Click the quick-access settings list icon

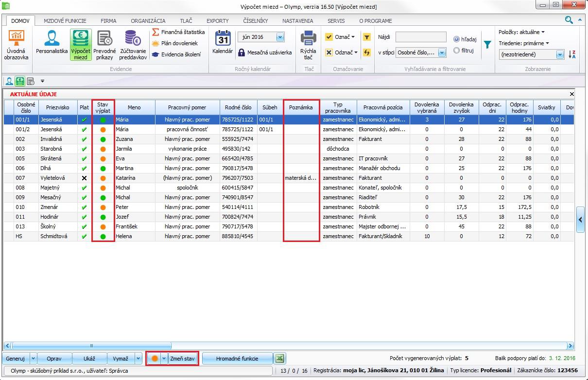[31, 81]
